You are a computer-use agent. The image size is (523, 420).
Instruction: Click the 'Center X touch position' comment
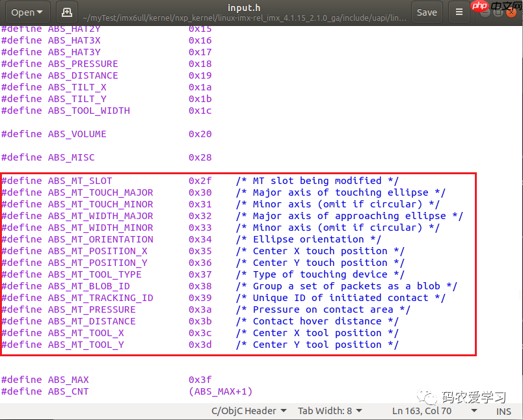click(x=320, y=251)
